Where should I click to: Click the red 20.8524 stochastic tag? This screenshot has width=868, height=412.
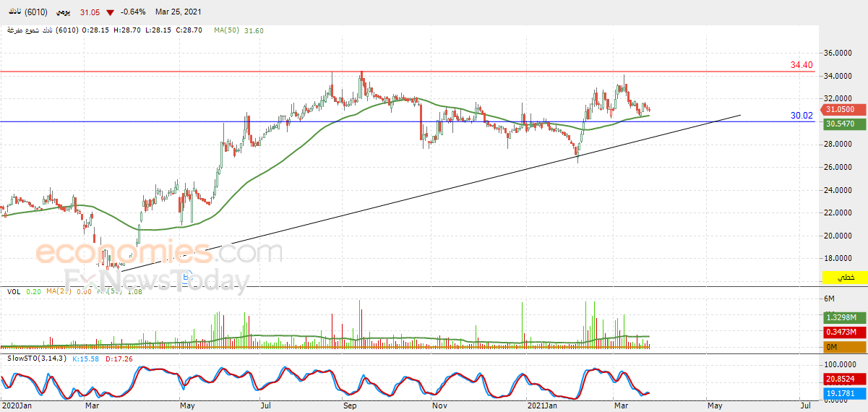(x=844, y=378)
